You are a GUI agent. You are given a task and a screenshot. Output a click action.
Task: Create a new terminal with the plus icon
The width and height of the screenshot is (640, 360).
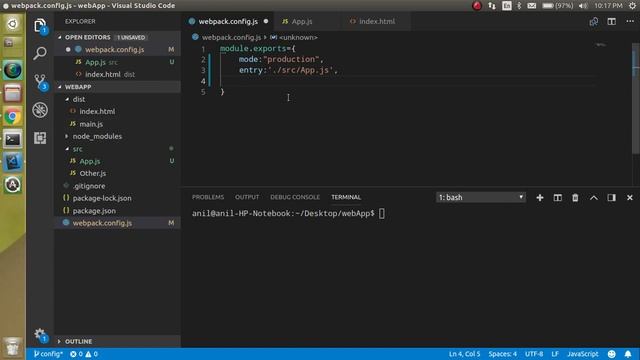(x=540, y=198)
